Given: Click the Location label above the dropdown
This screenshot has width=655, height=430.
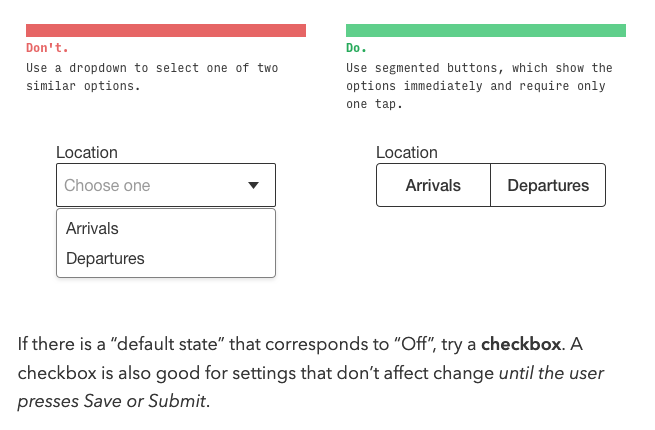Looking at the screenshot, I should [87, 153].
